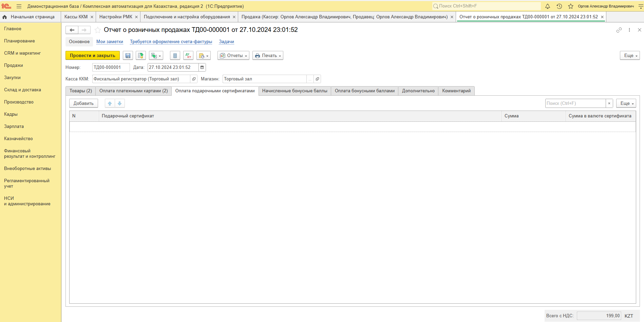Click the save (floppy disk) icon
Image resolution: width=644 pixels, height=322 pixels.
coord(128,56)
